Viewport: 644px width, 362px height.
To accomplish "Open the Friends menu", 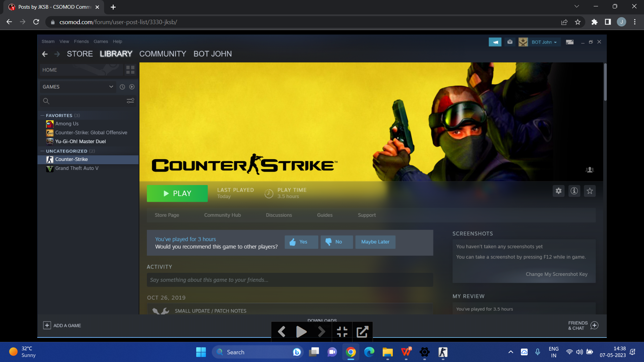I will tap(81, 42).
